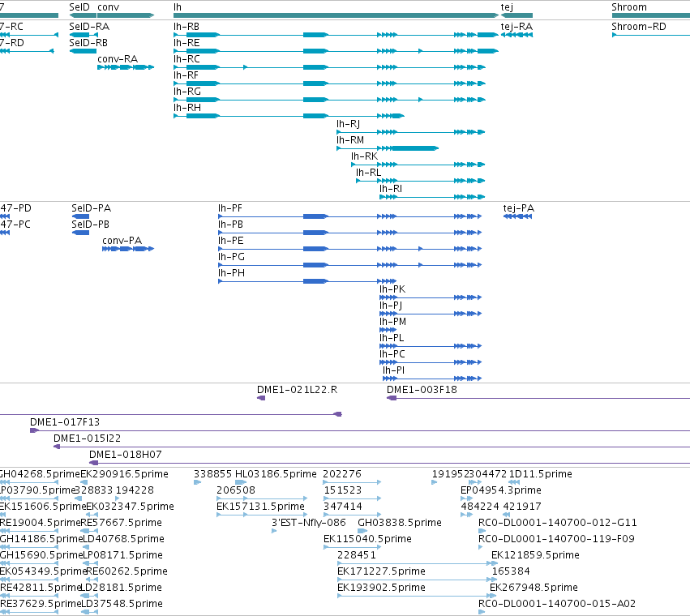Select protein SelD-PA
This screenshot has height=616, width=690.
[x=80, y=216]
